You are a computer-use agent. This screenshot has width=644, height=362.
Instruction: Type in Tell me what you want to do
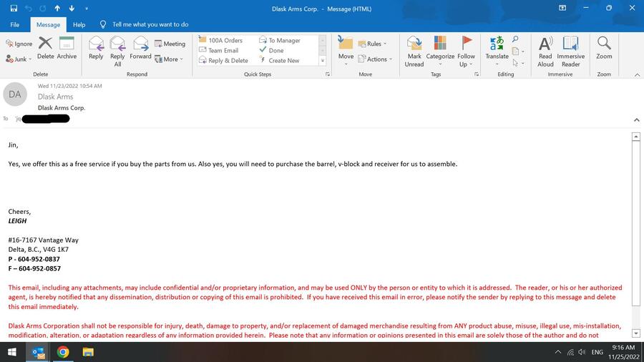pos(150,24)
